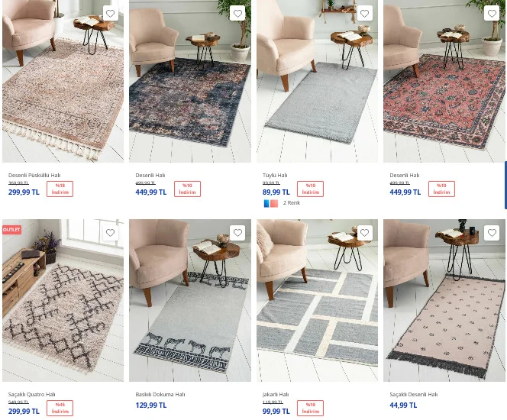Add Saçaklı Desenli Halı to favorites
This screenshot has height=420, width=507.
pyautogui.click(x=492, y=233)
